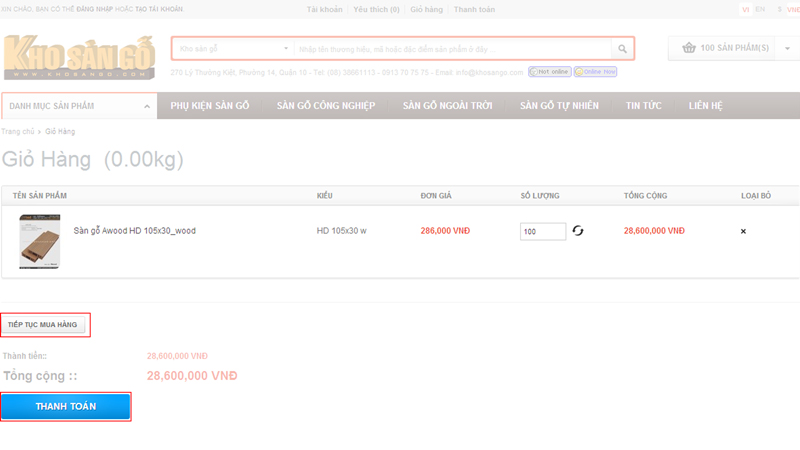This screenshot has width=800, height=450.
Task: Click the quantity refresh icon
Action: pos(577,231)
